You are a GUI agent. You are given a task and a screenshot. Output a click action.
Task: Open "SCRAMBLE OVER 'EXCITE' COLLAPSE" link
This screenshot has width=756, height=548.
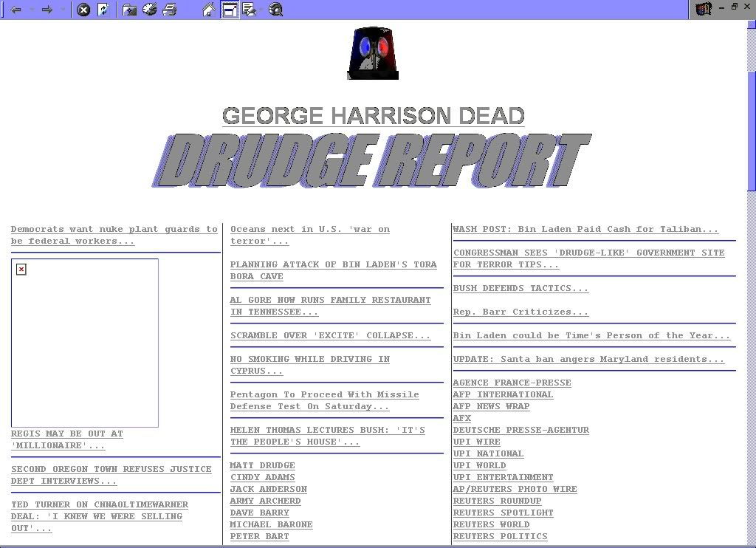(x=330, y=335)
